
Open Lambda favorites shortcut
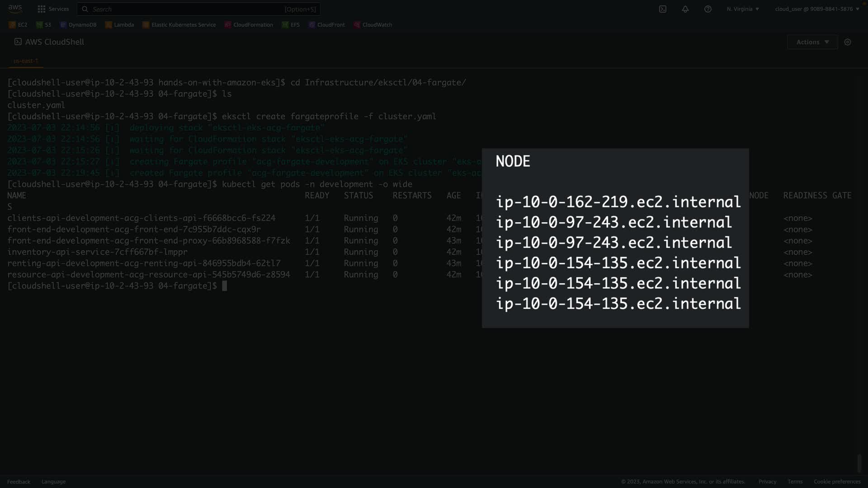(x=119, y=25)
